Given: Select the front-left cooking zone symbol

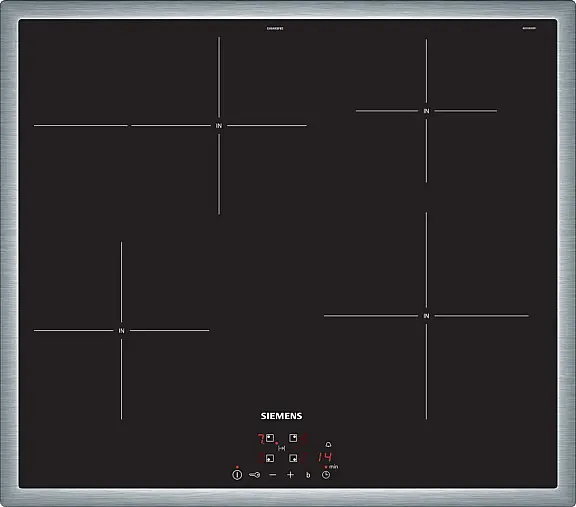Looking at the screenshot, I should point(270,458).
